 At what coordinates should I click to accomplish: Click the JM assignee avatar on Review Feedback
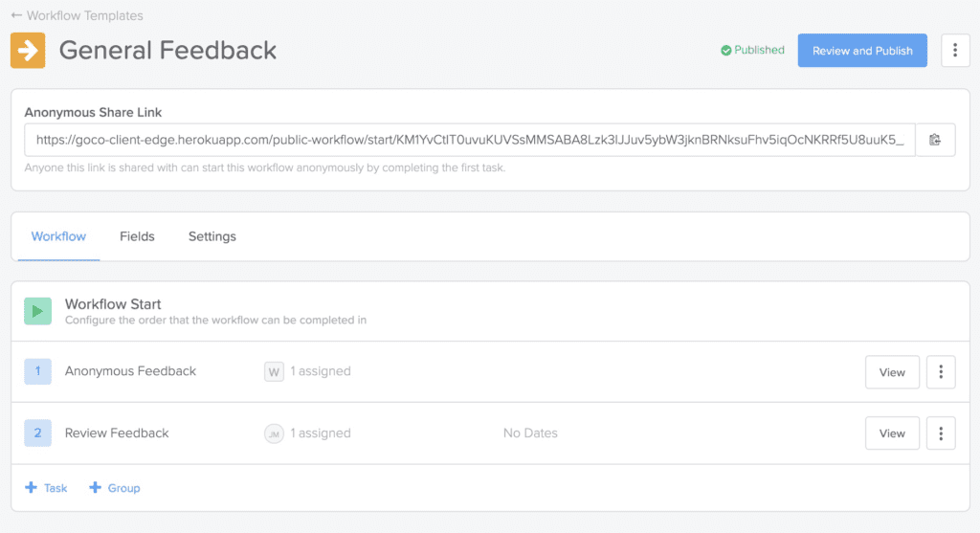point(275,433)
